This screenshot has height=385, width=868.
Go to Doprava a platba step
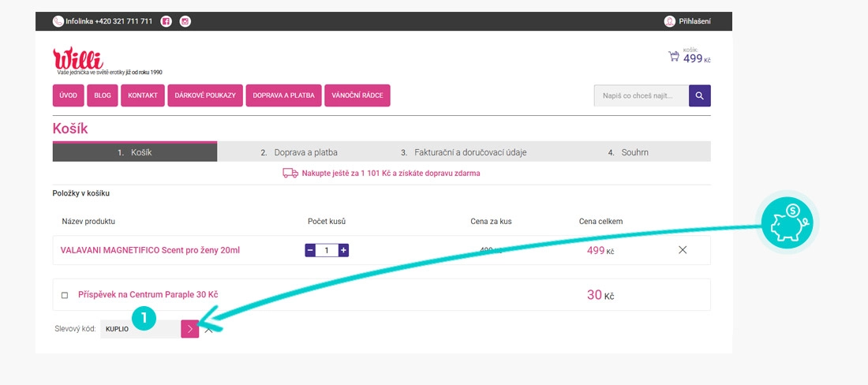pos(299,152)
